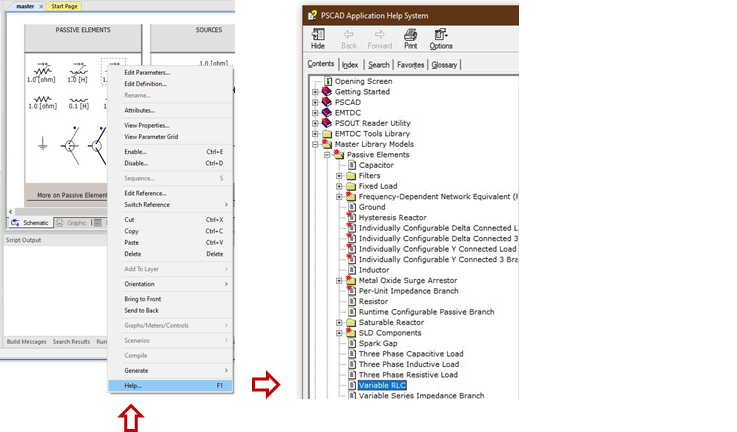The image size is (737, 432).
Task: Switch to the Search tab in Help
Action: pos(379,65)
